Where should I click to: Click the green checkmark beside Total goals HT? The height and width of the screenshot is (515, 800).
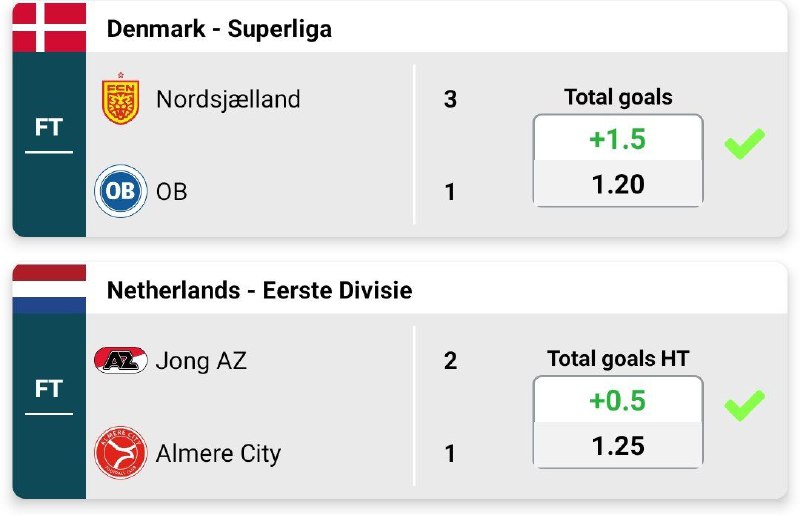pos(744,405)
